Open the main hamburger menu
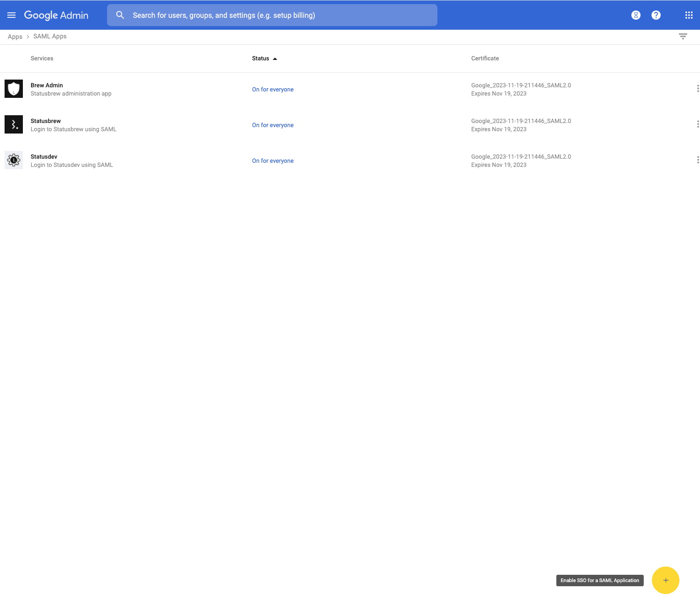Viewport: 700px width, 610px height. click(x=11, y=15)
